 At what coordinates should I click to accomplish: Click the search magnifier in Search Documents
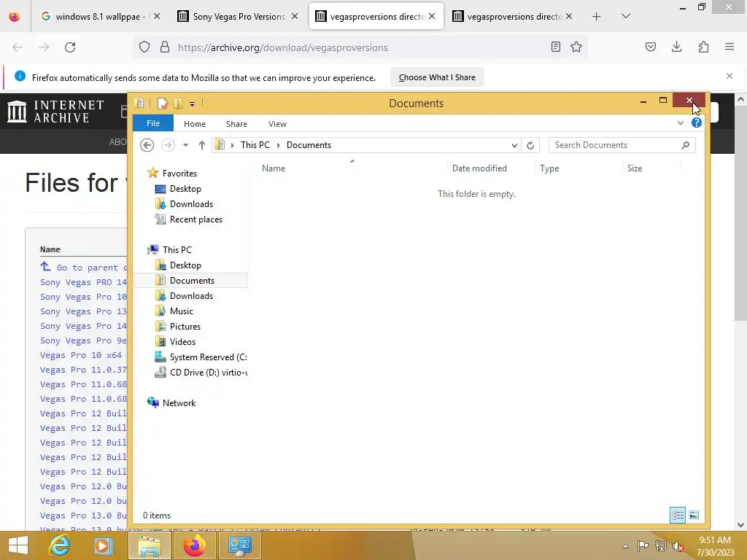pyautogui.click(x=686, y=145)
